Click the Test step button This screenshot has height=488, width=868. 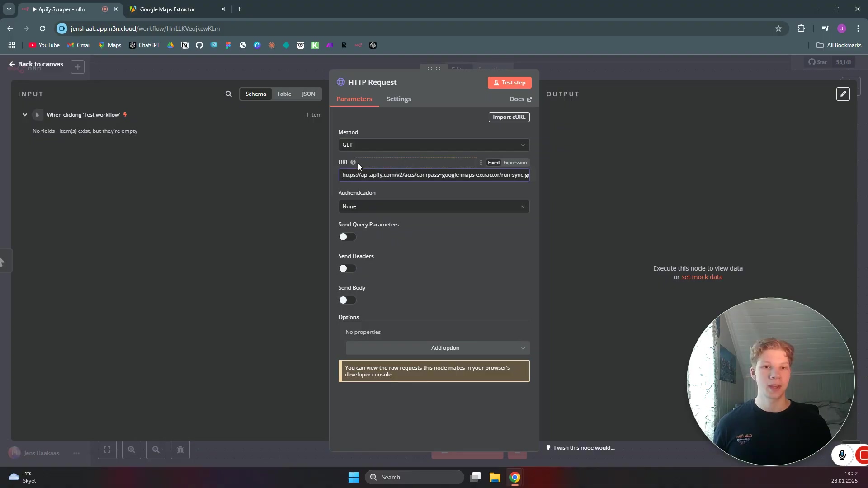pos(509,83)
